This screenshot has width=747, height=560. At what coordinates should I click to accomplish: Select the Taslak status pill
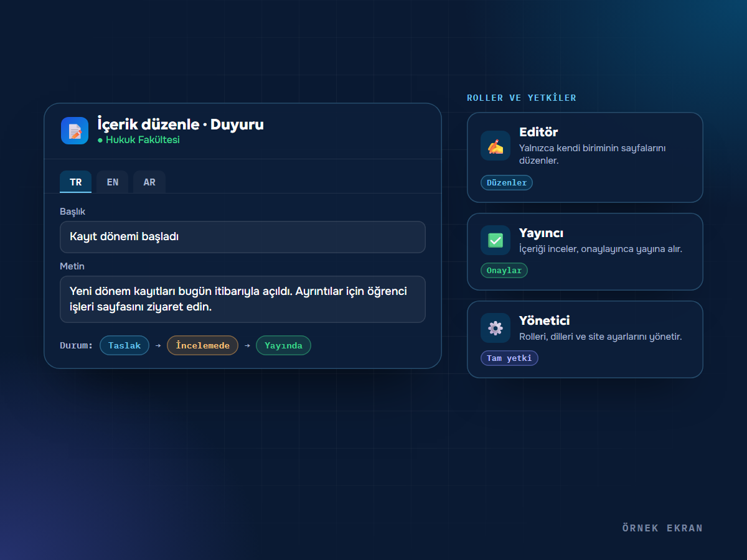[125, 345]
